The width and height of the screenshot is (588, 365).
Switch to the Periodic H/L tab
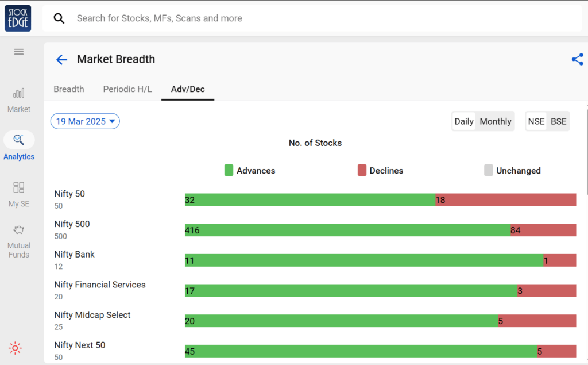pos(127,89)
